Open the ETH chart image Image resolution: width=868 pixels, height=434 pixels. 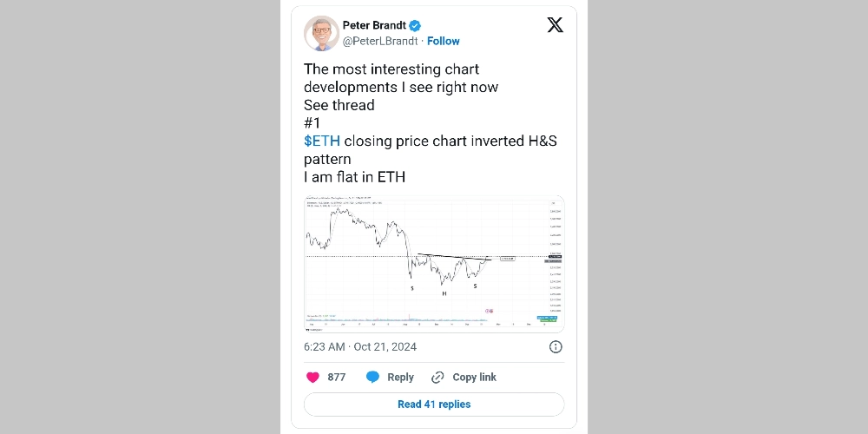[434, 264]
